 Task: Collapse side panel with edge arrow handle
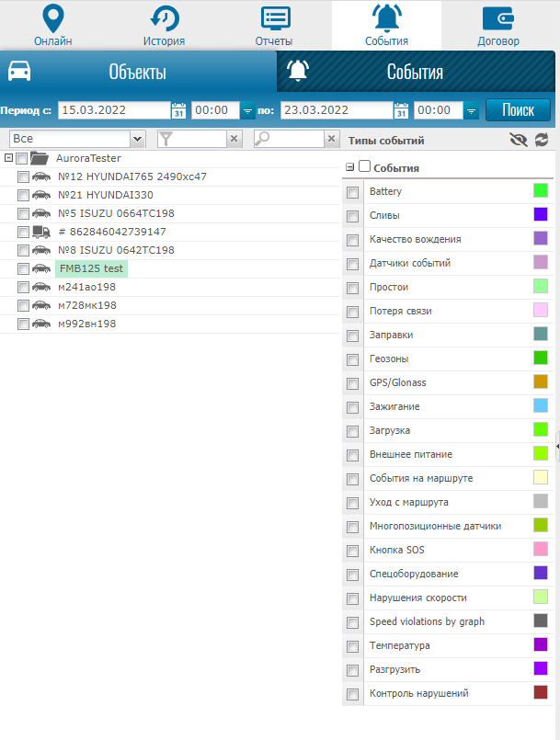point(557,446)
